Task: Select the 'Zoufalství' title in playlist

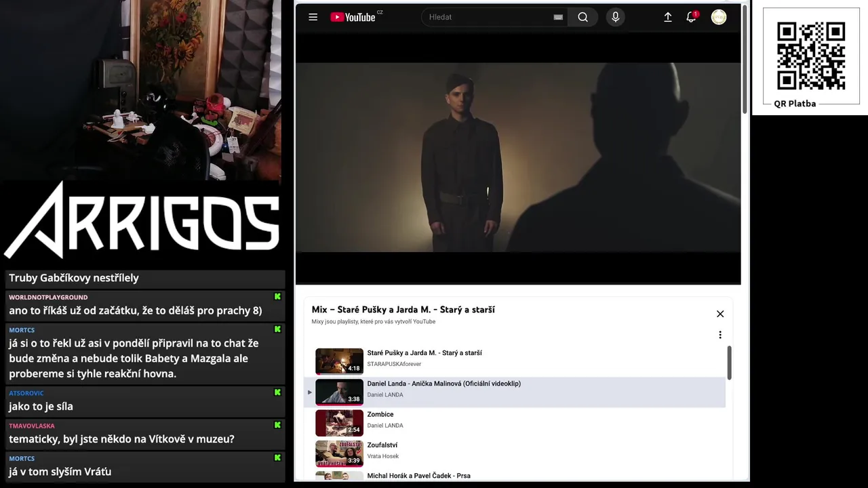Action: coord(382,445)
